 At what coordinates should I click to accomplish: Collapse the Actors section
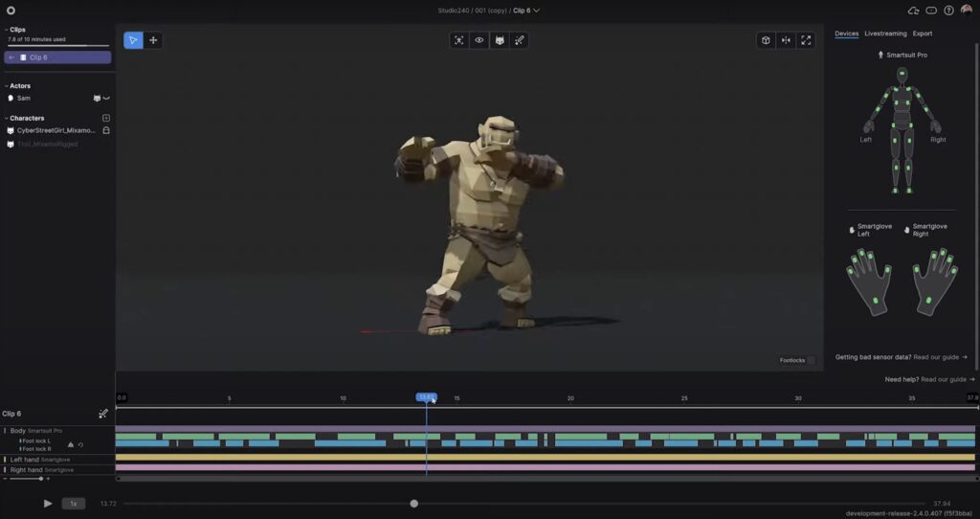coord(6,86)
